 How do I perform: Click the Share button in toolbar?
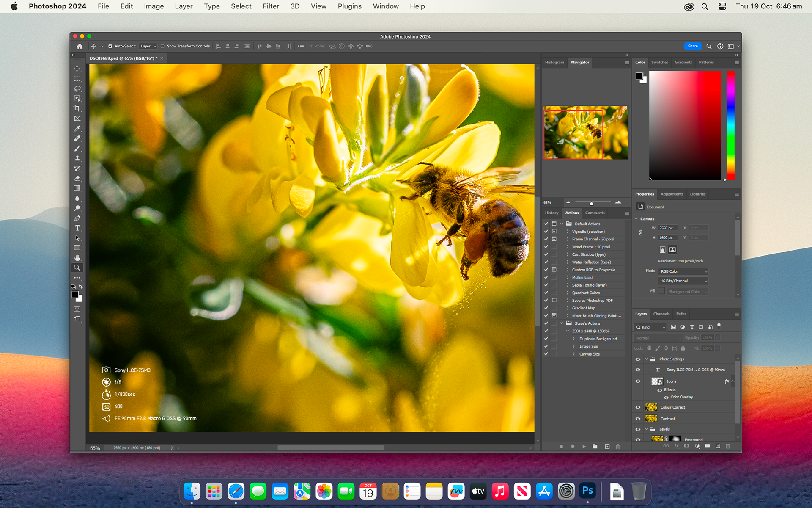point(693,46)
